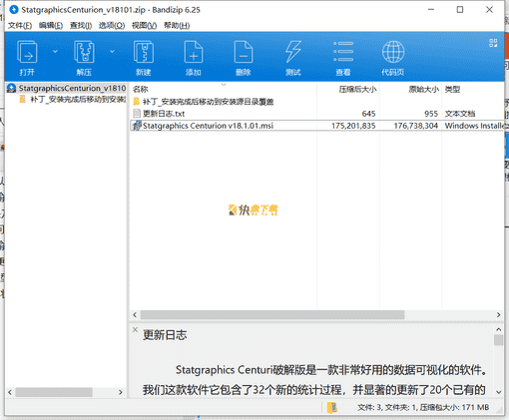The height and width of the screenshot is (420, 509).
Task: Click compressed size value 175,201,835
Action: [353, 126]
